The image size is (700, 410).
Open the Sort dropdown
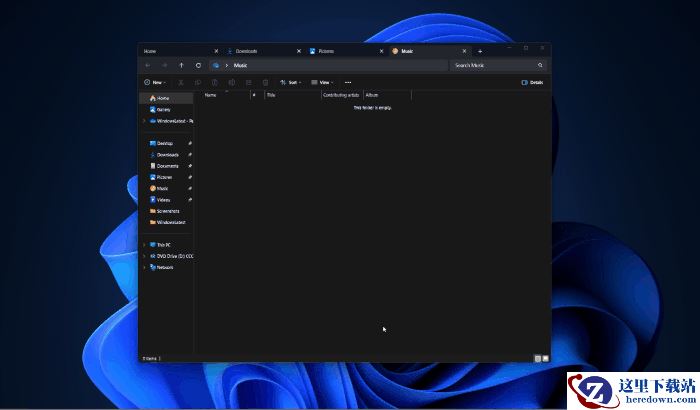(290, 83)
